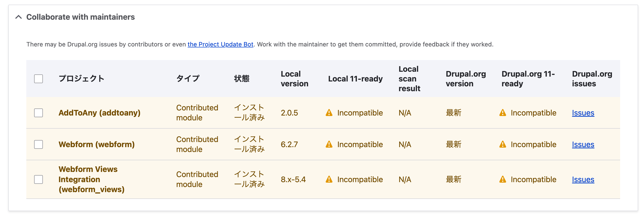
Task: Click Drupal.org 11-ready warning icon for Webform Views
Action: [502, 179]
